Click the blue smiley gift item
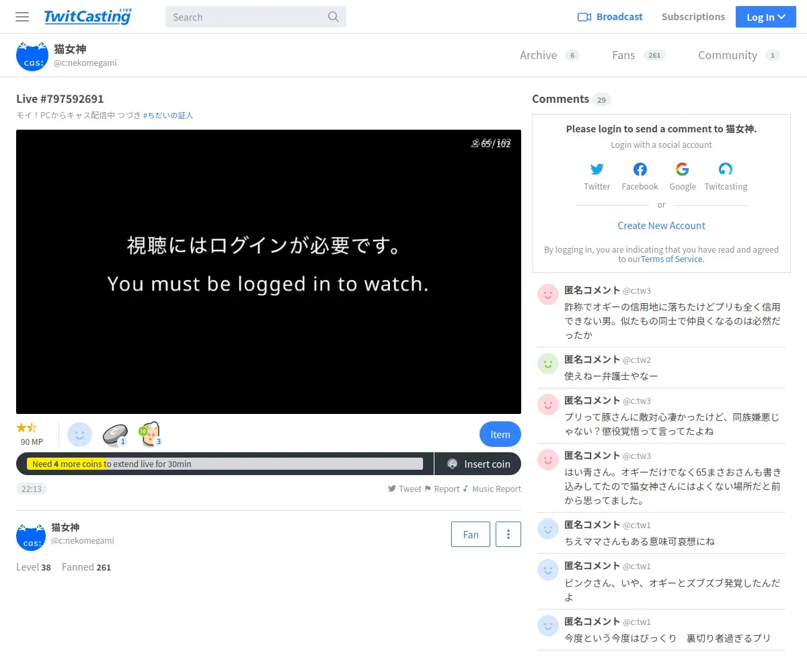This screenshot has height=672, width=807. [x=79, y=434]
